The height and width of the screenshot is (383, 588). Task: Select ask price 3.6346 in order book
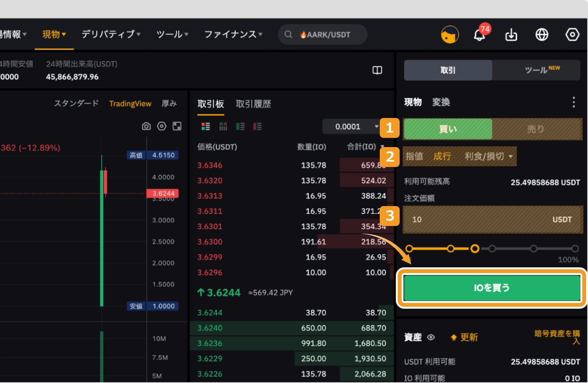(210, 165)
